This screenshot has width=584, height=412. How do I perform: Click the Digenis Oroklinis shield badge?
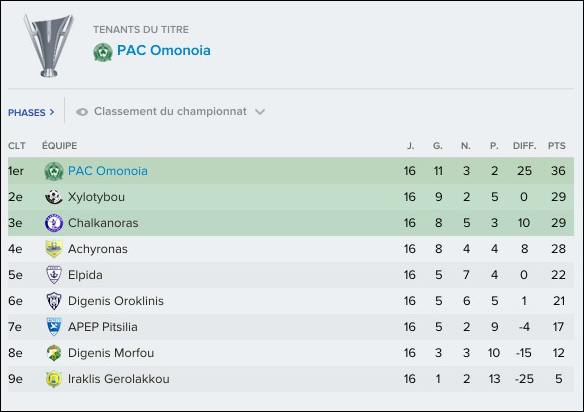54,301
